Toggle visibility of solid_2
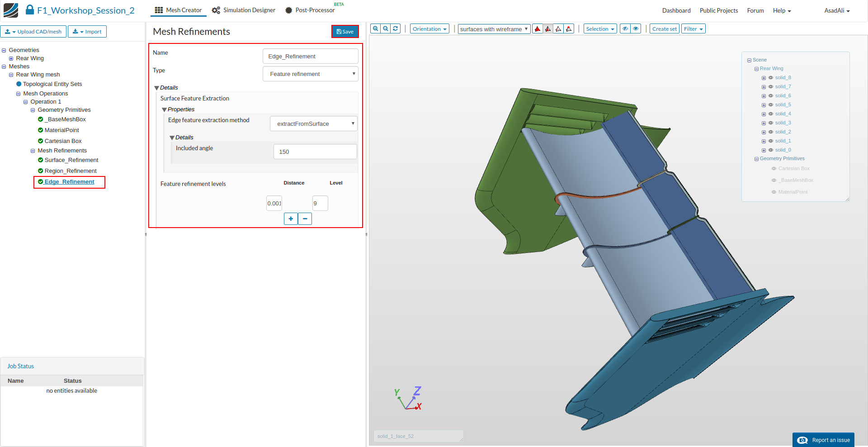Screen dimensions: 868x447 pos(771,132)
